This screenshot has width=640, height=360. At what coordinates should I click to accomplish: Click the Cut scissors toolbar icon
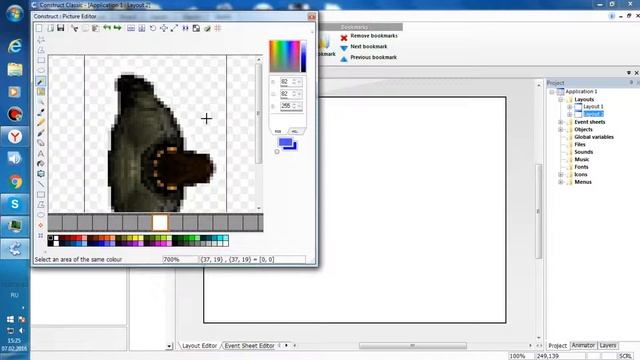tap(74, 28)
